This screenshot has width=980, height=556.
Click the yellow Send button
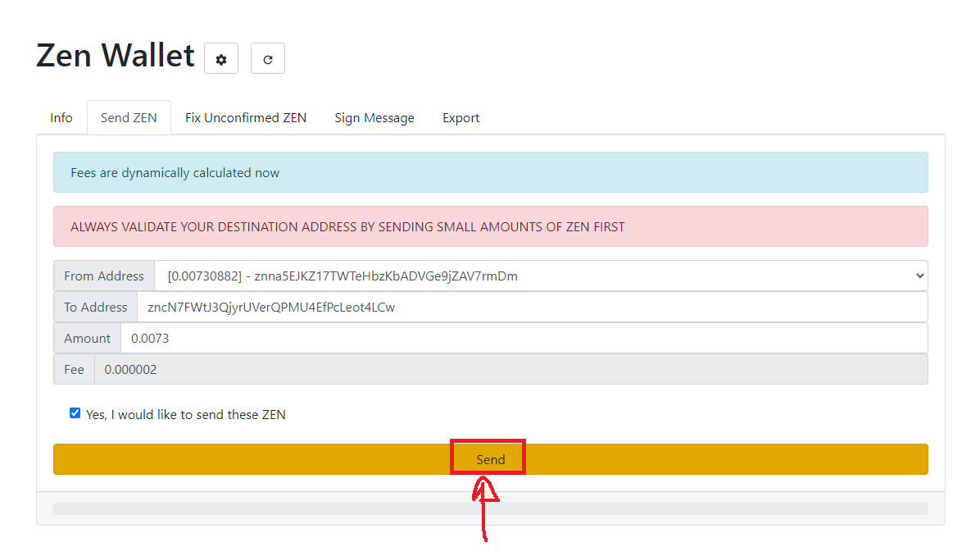(491, 460)
